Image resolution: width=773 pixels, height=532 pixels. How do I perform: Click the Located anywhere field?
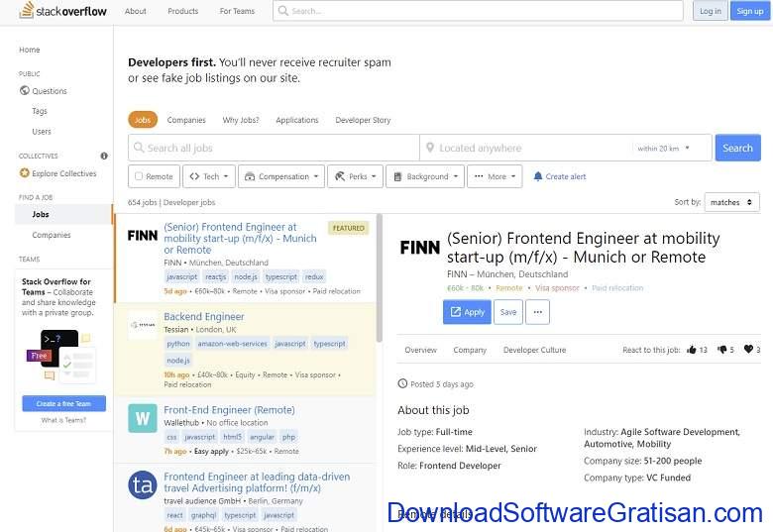click(525, 148)
